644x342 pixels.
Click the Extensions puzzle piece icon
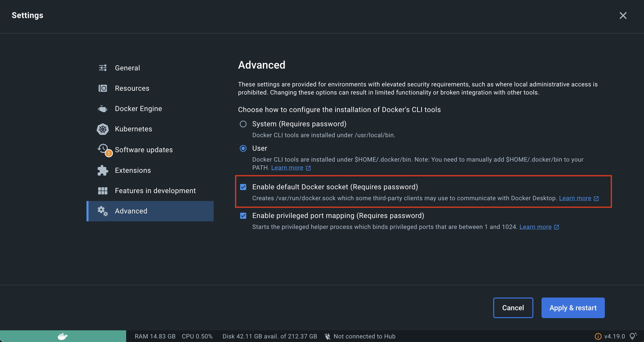tap(103, 170)
